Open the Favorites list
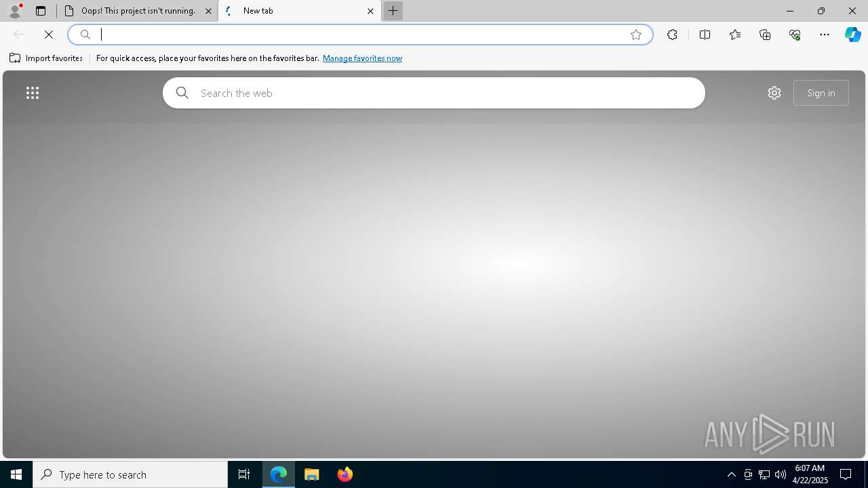The height and width of the screenshot is (488, 868). (x=735, y=35)
